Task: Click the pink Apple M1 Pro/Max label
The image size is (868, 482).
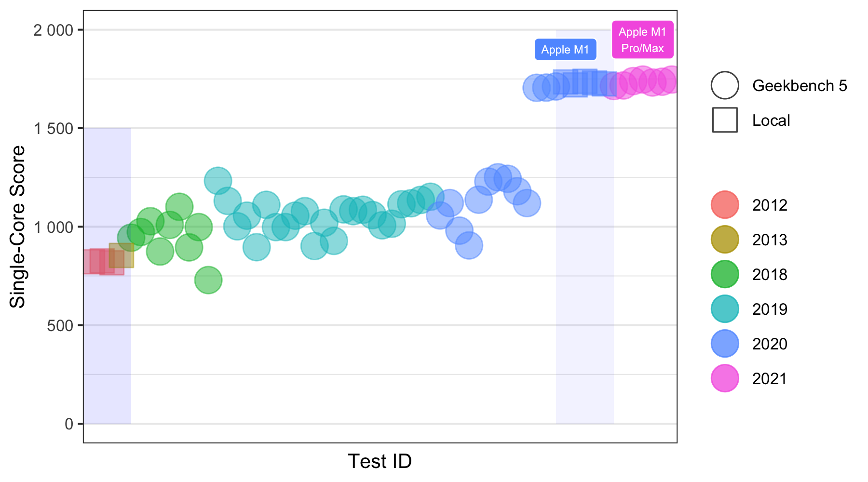Action: point(642,40)
